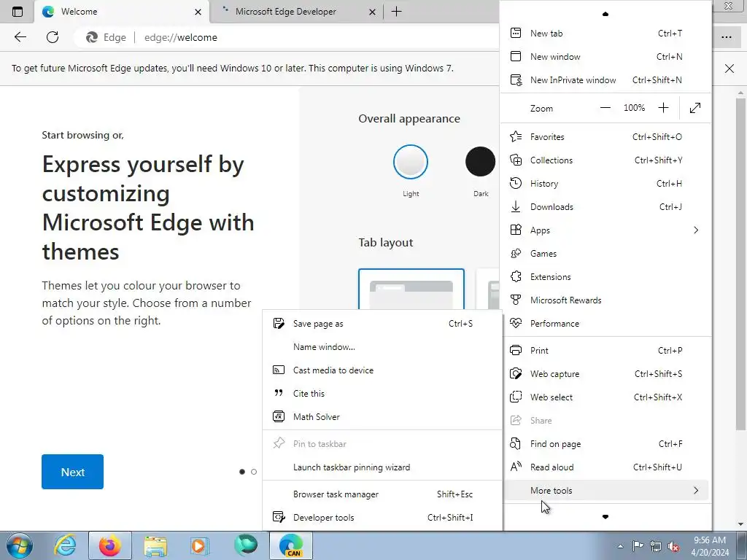Launch taskbar pinning wizard

click(x=382, y=467)
